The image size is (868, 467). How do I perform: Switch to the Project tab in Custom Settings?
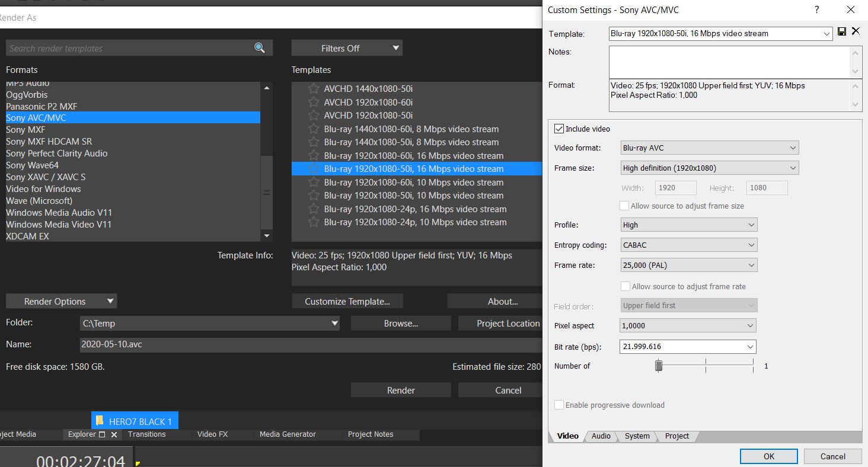point(676,436)
